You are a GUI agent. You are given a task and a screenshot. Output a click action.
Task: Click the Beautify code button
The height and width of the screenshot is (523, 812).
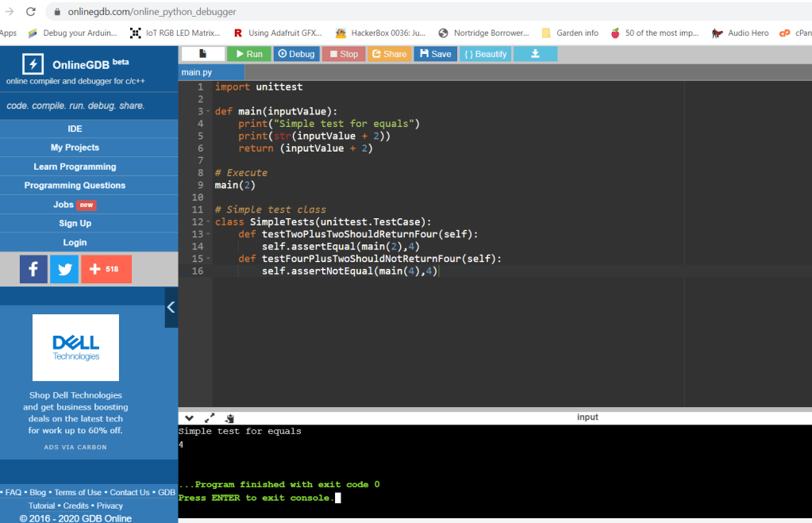485,54
